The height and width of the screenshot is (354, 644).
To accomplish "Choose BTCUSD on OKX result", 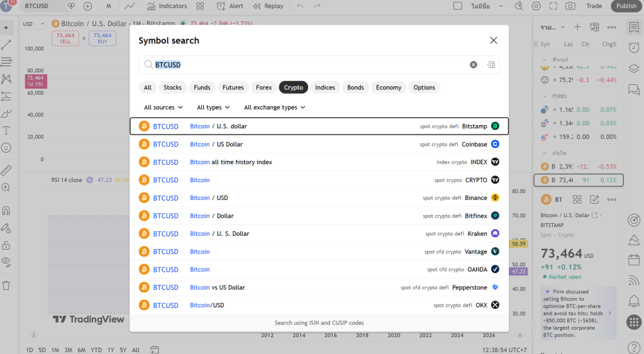I will (x=319, y=305).
